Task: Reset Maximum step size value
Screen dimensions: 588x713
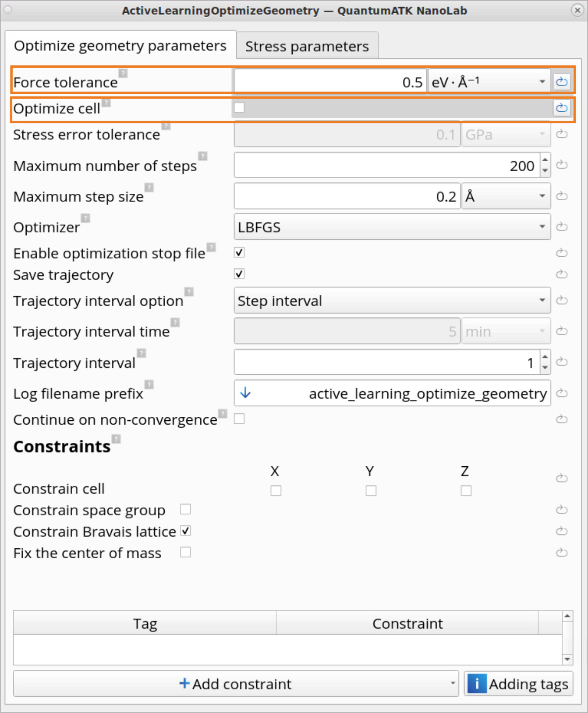Action: click(x=562, y=196)
